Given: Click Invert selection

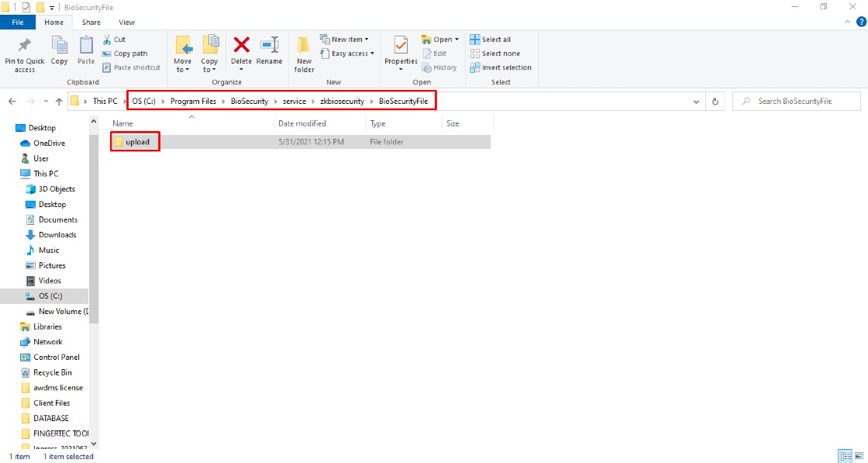Looking at the screenshot, I should point(501,67).
